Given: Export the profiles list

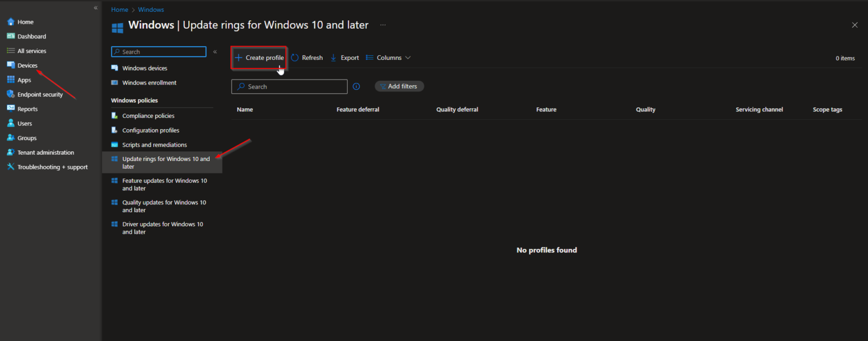Looking at the screenshot, I should [x=345, y=58].
